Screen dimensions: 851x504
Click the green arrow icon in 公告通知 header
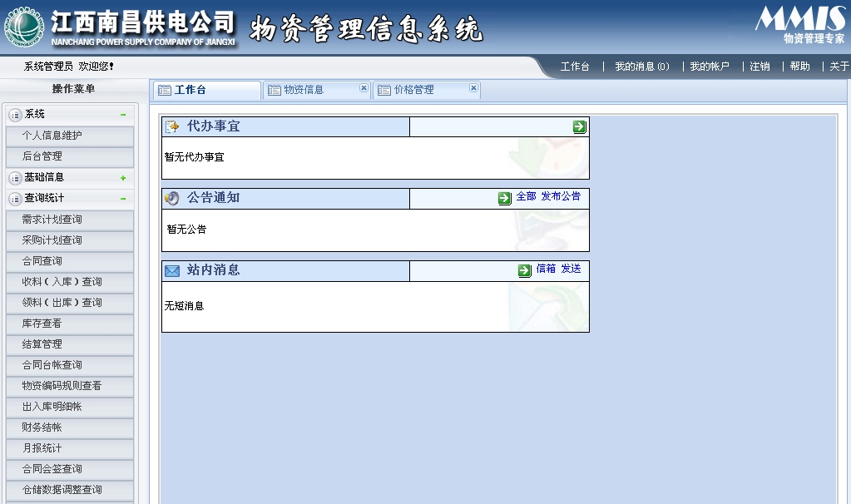[x=504, y=198]
